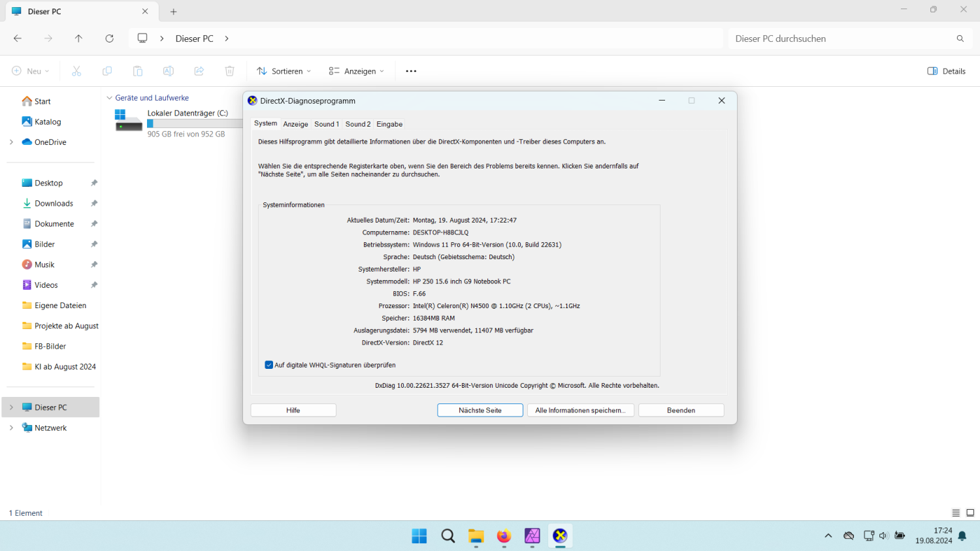Click the search magnifier in Explorer search box
Viewport: 980px width, 551px height.
click(960, 39)
